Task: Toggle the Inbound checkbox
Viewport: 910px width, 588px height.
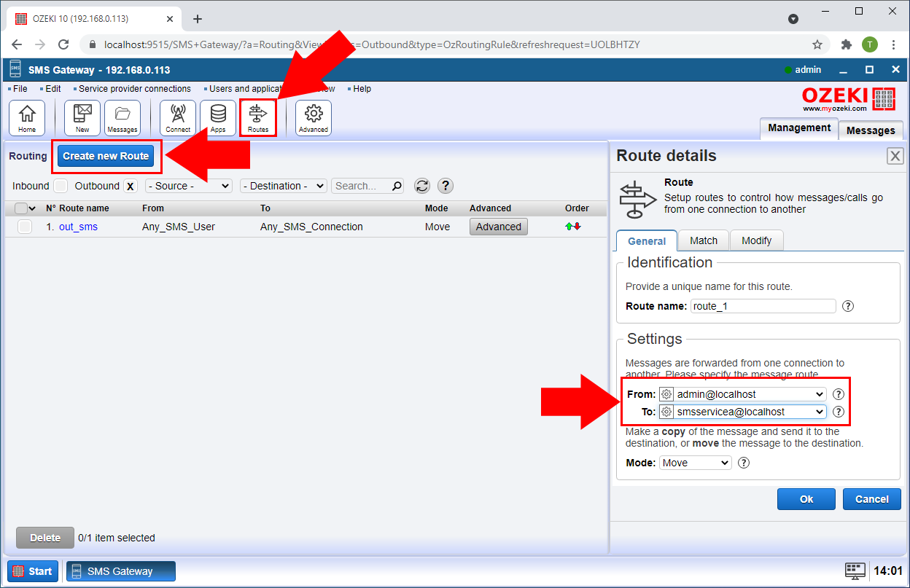Action: pyautogui.click(x=61, y=186)
